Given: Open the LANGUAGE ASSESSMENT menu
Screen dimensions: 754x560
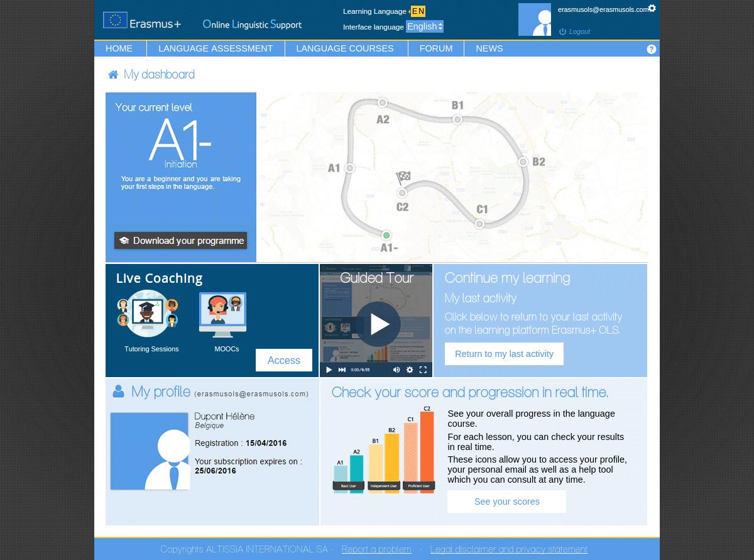Looking at the screenshot, I should 216,48.
